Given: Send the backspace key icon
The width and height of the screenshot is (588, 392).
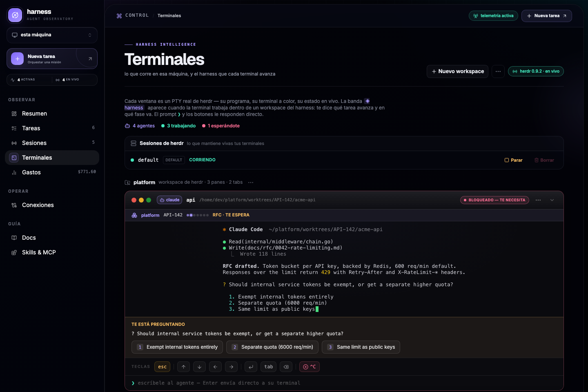Looking at the screenshot, I should (286, 367).
